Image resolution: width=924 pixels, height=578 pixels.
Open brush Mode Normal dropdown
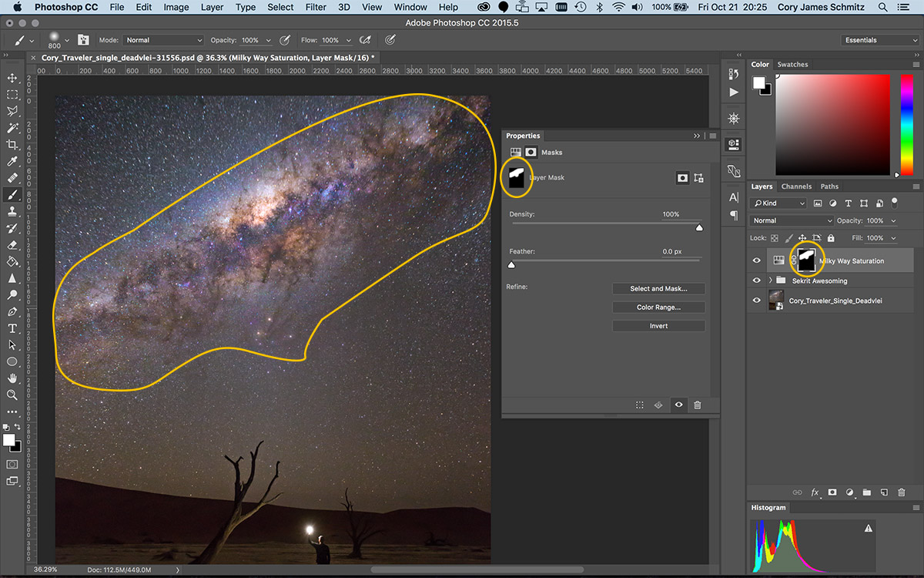click(163, 40)
